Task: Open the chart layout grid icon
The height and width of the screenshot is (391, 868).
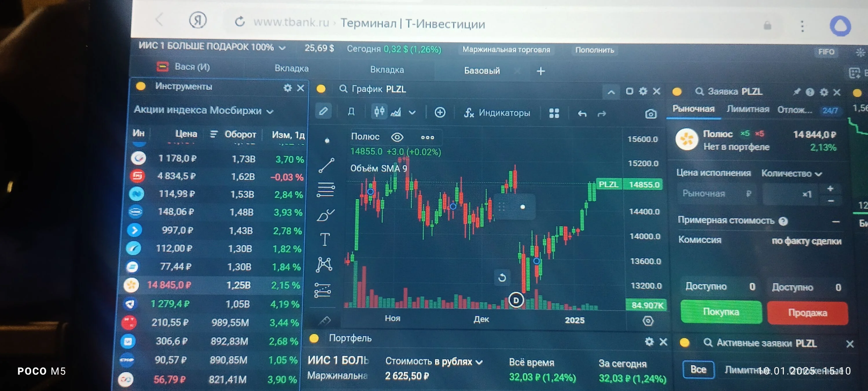Action: (554, 113)
